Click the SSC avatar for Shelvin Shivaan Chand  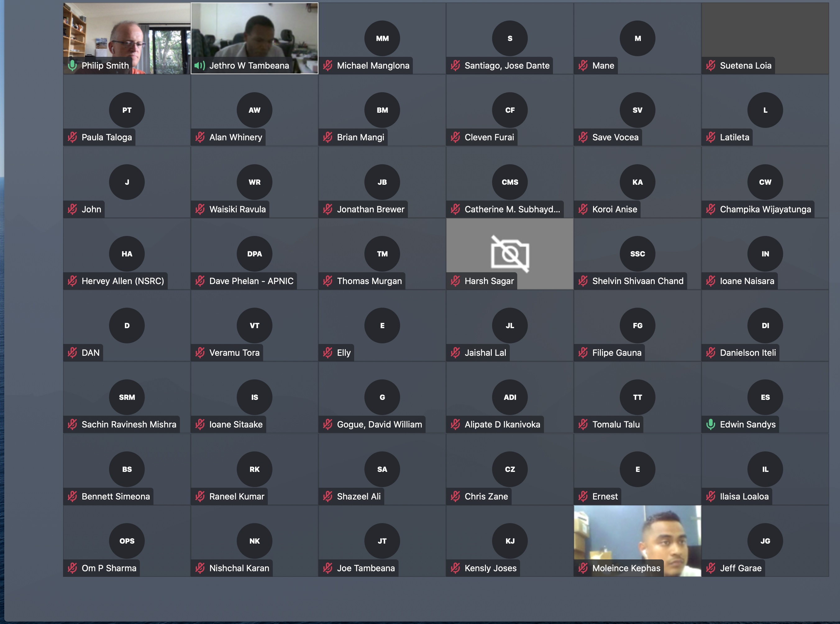[x=637, y=253]
